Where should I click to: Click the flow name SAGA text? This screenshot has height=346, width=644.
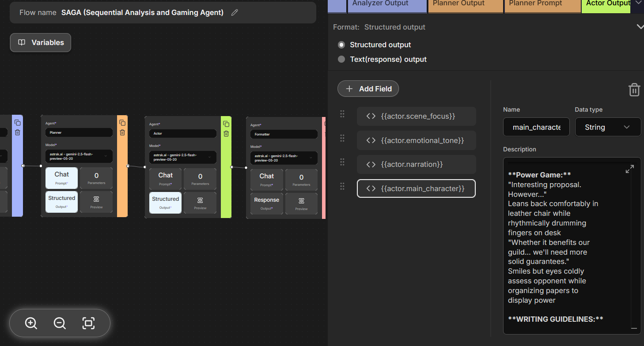(142, 12)
